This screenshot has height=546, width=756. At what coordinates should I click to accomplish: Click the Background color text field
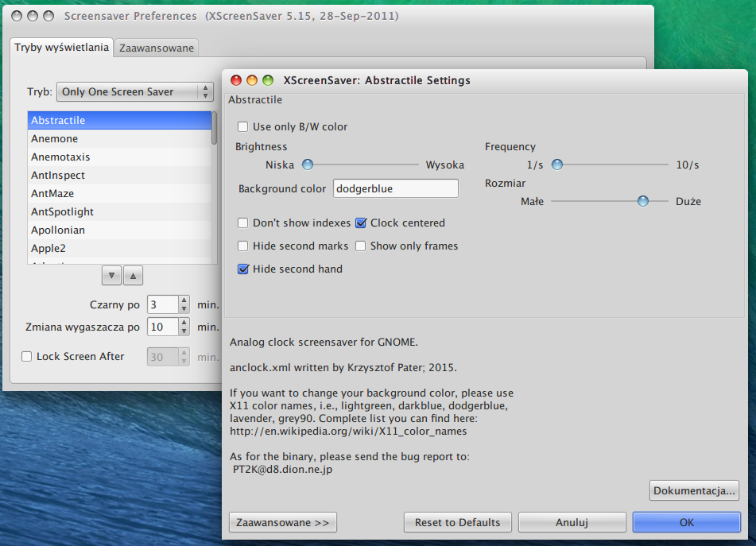point(396,188)
